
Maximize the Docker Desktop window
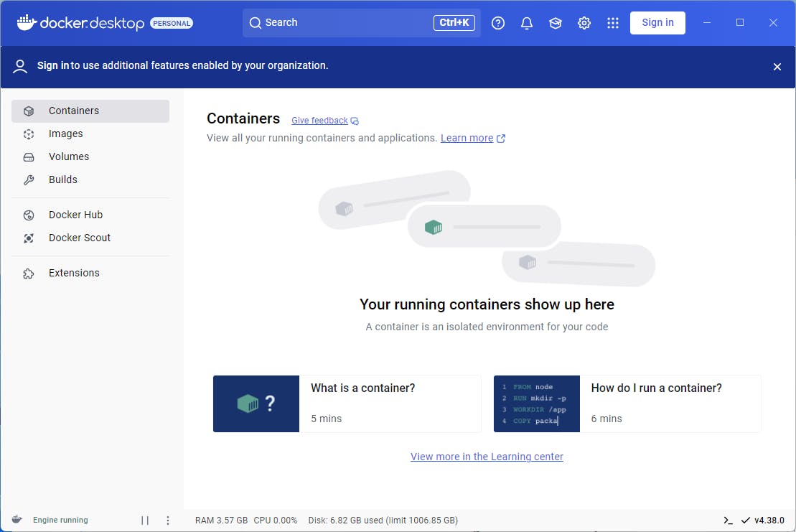click(740, 23)
